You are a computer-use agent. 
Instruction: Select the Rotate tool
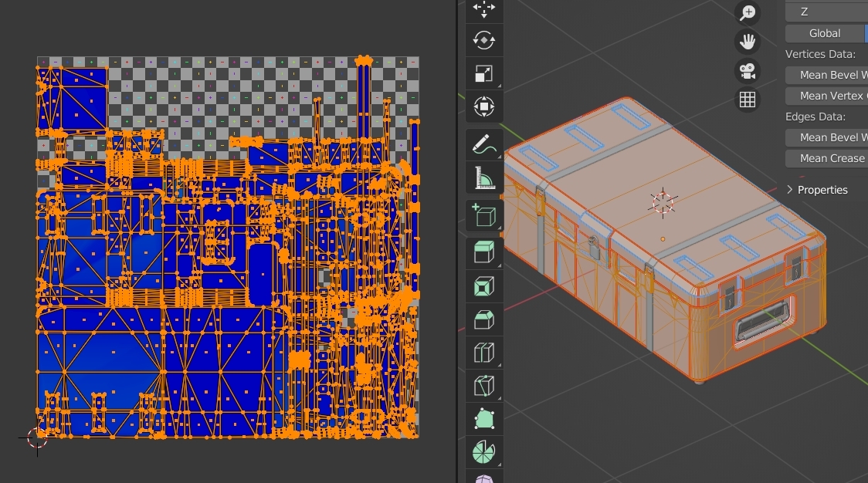484,40
